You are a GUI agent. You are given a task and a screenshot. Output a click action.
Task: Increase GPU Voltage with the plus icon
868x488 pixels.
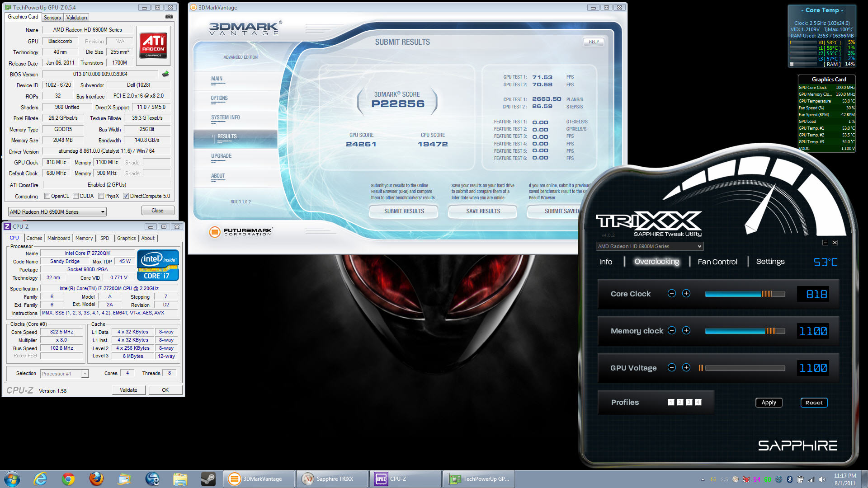coord(686,367)
